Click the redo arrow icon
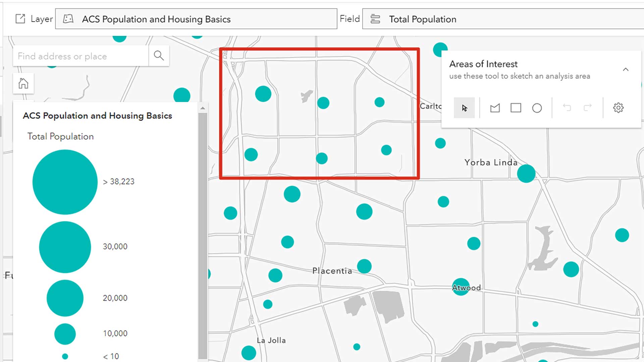Image resolution: width=644 pixels, height=362 pixels. pos(588,108)
